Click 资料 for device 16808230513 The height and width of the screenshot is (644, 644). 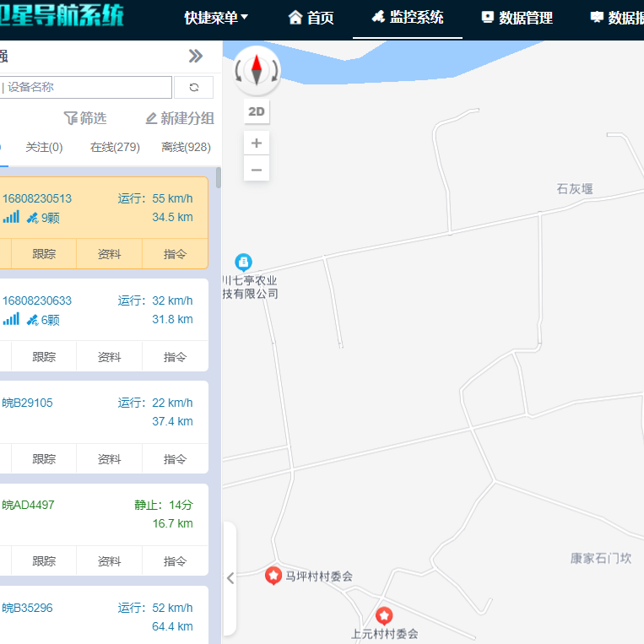[109, 254]
